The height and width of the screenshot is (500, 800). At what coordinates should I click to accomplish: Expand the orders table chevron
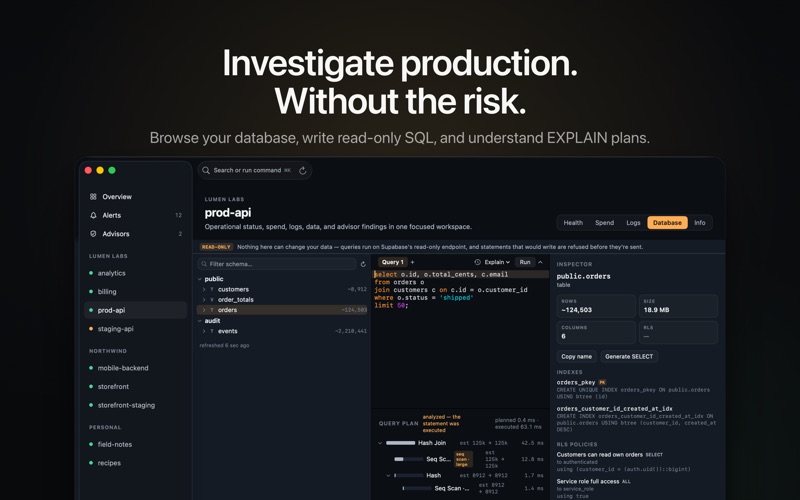pos(204,310)
